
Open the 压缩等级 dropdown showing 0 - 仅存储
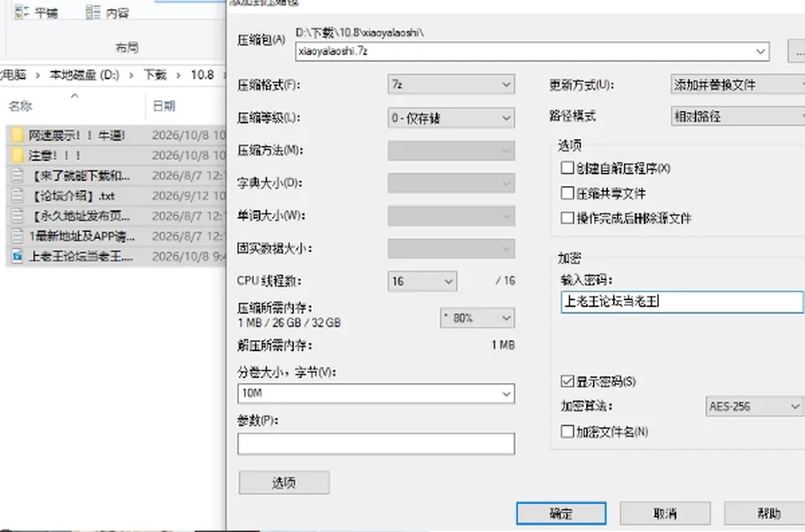point(451,118)
